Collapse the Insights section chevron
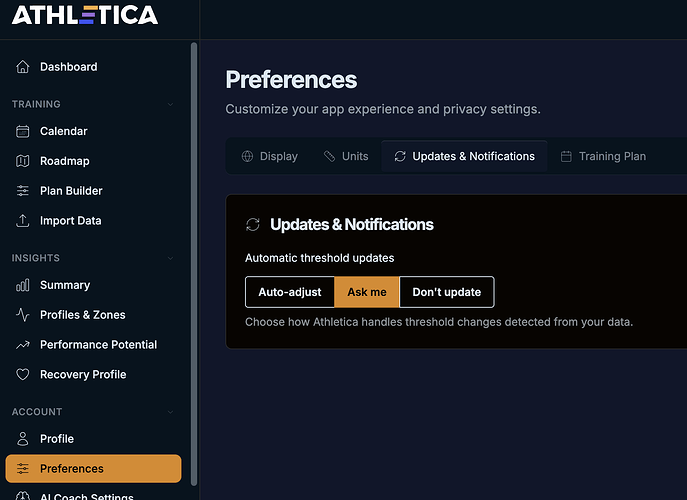 (x=171, y=258)
